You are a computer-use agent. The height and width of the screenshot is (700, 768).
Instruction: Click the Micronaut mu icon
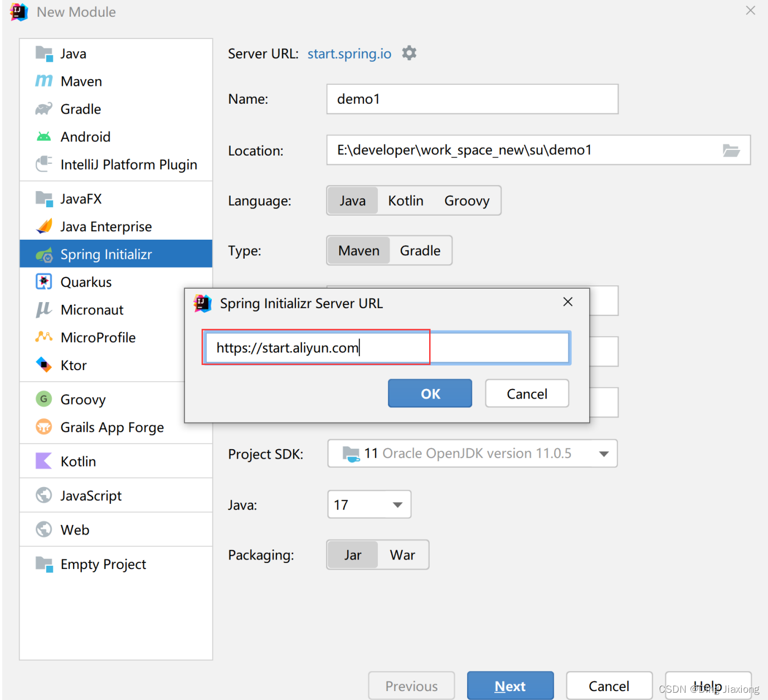click(x=44, y=309)
